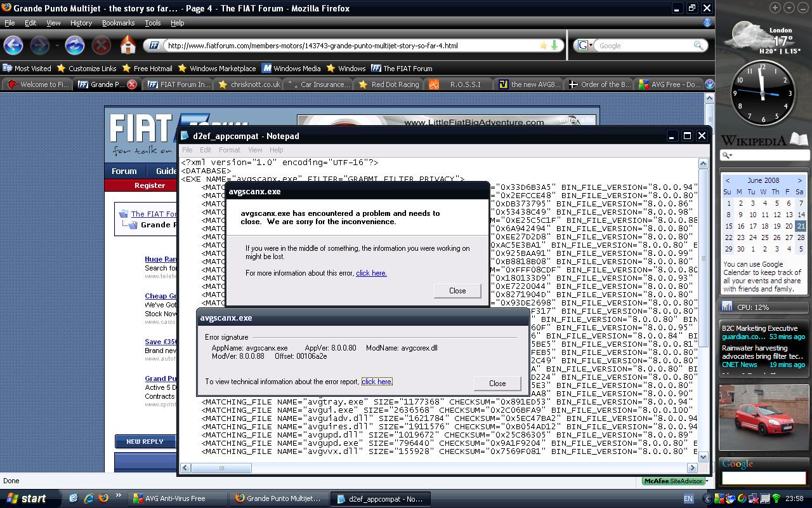Open the Free Hotmail bookmark
The width and height of the screenshot is (812, 508).
[147, 68]
